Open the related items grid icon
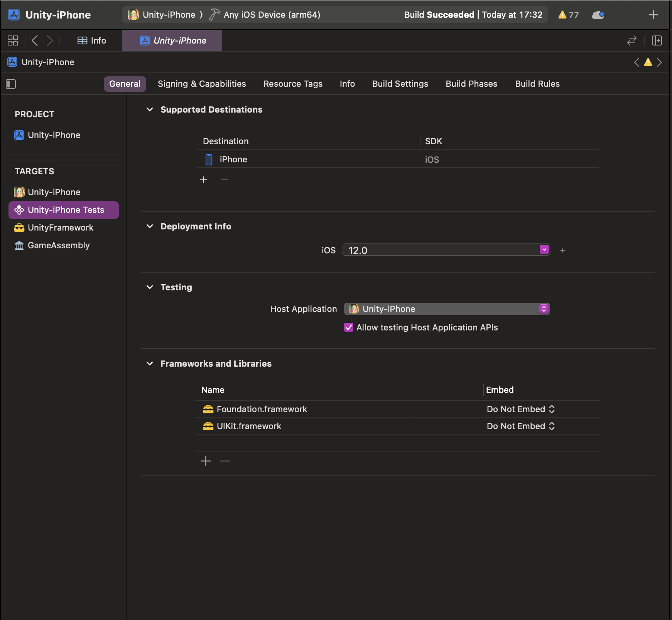 13,40
